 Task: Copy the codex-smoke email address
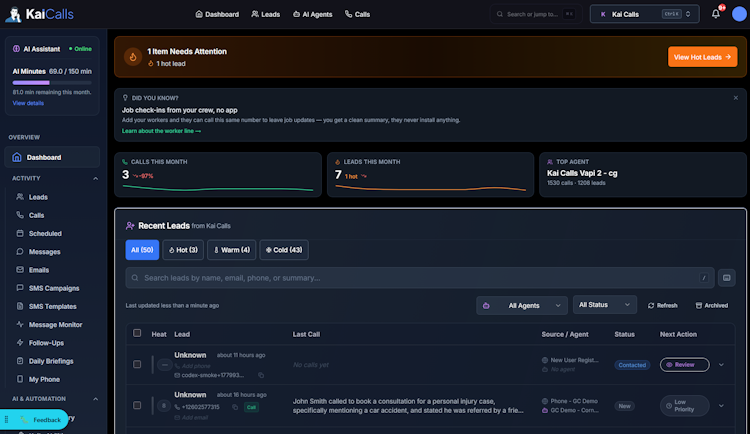(x=261, y=375)
